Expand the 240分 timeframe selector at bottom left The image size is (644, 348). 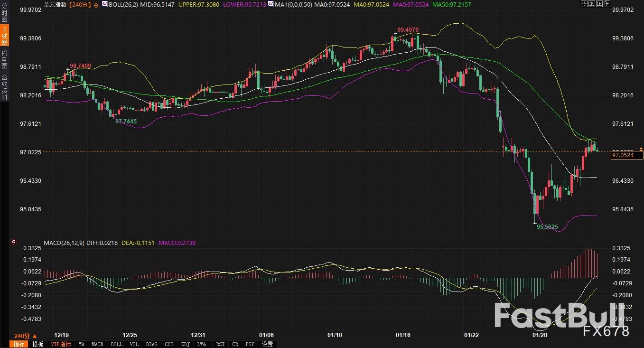point(26,335)
